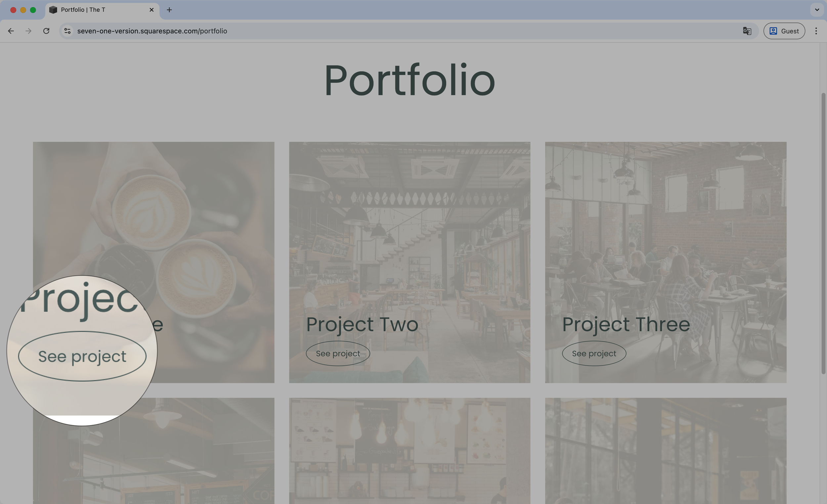827x504 pixels.
Task: Open Chrome three-dot menu
Action: (816, 31)
